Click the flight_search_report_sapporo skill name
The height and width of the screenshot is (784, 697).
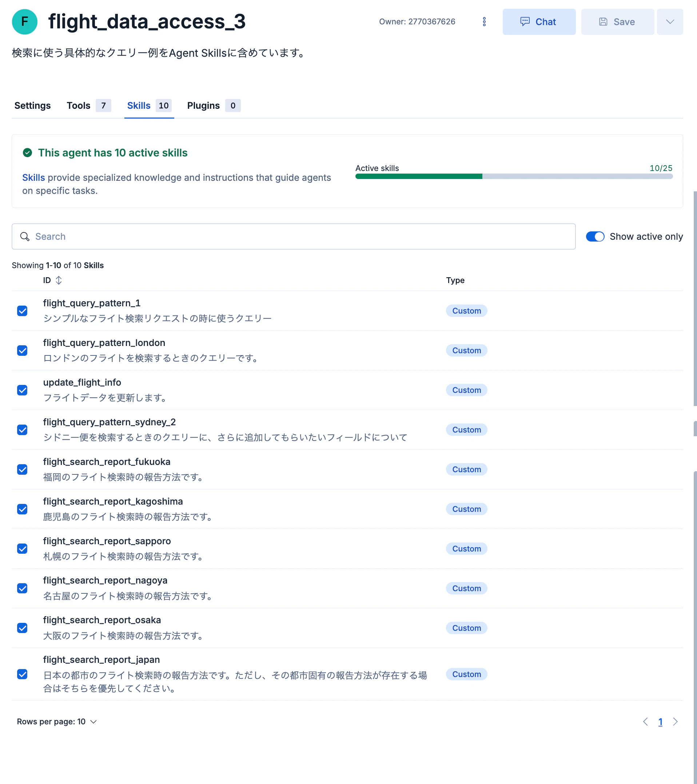[107, 541]
